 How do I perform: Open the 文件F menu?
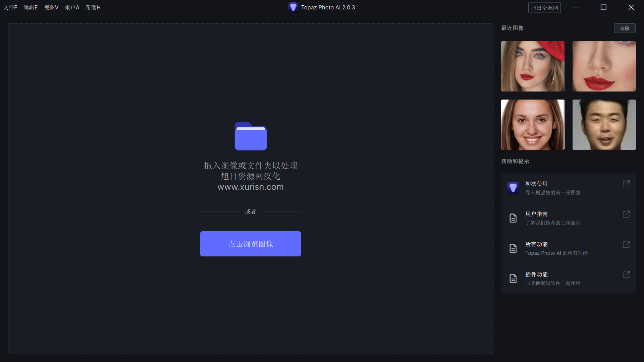point(10,7)
